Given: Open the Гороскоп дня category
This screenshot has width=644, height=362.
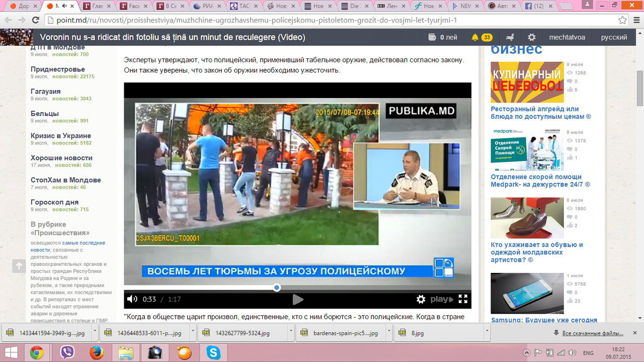Looking at the screenshot, I should (54, 202).
